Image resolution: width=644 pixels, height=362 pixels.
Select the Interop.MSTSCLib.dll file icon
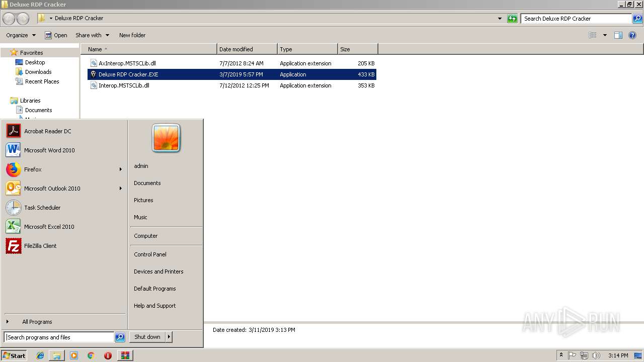(94, 85)
